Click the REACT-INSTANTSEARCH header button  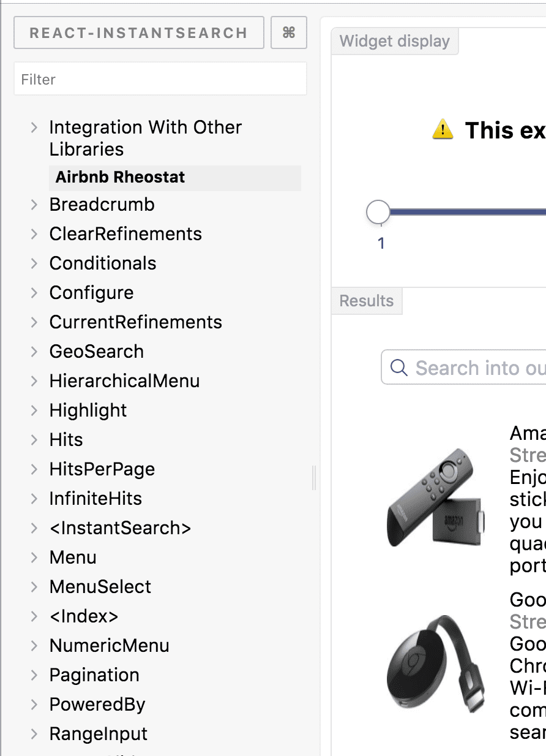(139, 32)
